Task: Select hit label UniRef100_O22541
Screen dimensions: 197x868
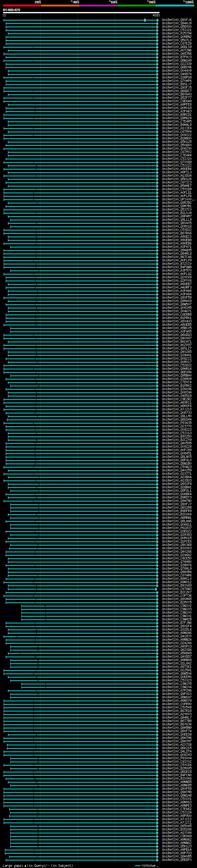Action: (x=177, y=670)
